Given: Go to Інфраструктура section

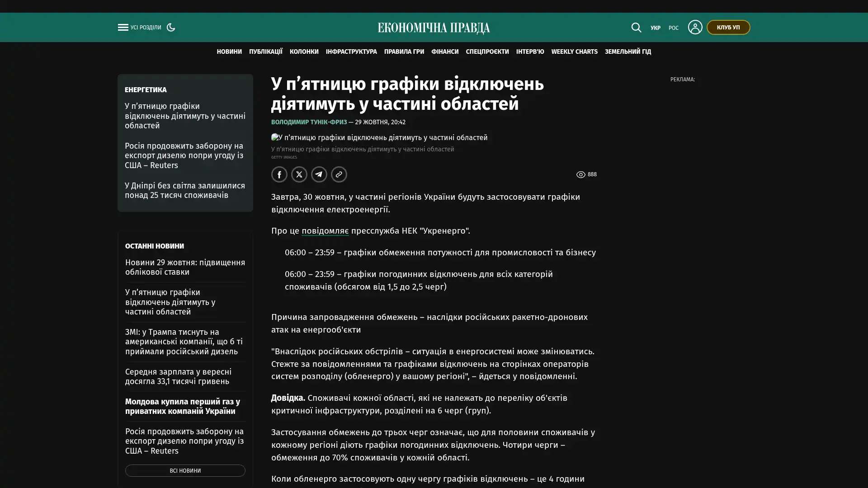Looking at the screenshot, I should click(351, 52).
